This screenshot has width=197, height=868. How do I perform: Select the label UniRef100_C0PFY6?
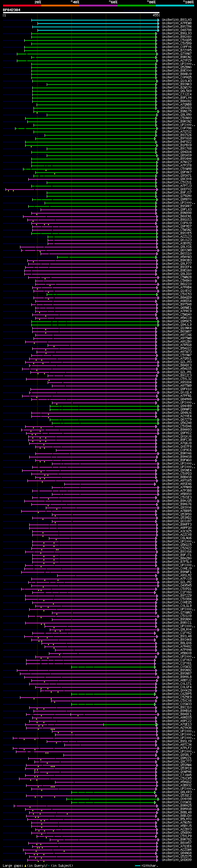(x=177, y=47)
